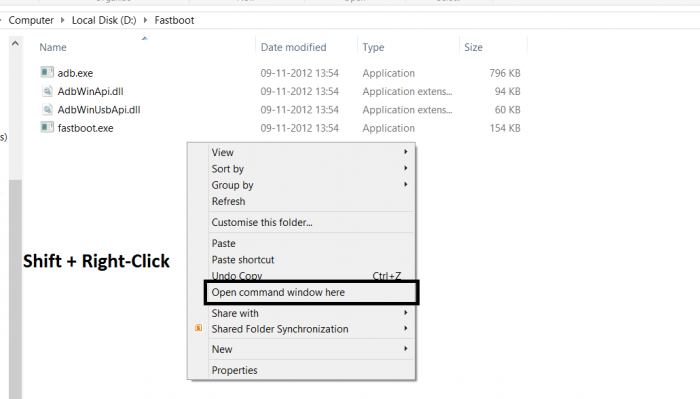Image resolution: width=700 pixels, height=399 pixels.
Task: Click the AdbWinUsbApi.dll file icon
Action: coord(47,109)
